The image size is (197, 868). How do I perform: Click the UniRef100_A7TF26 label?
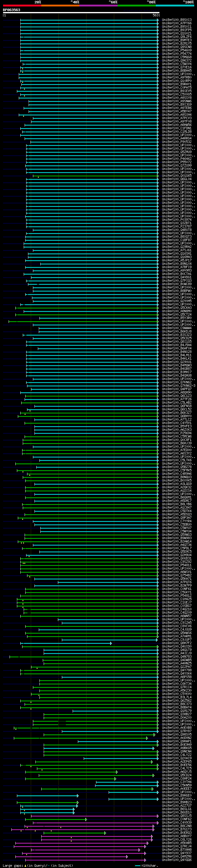176,399
